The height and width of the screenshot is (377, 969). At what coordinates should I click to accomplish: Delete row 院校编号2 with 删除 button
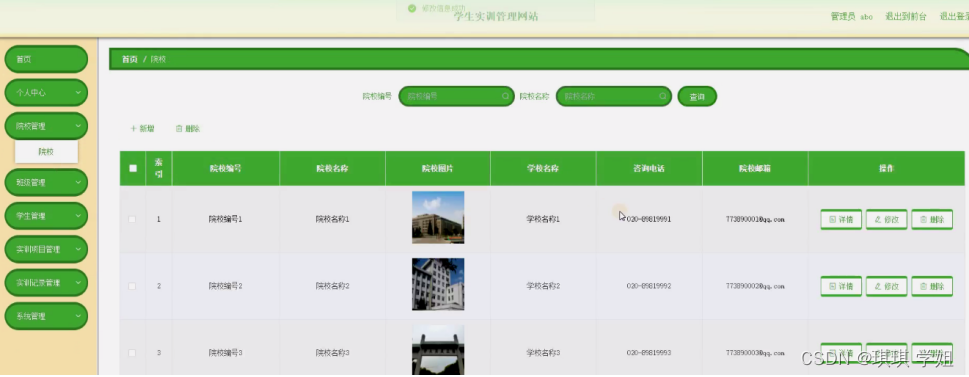pos(932,286)
